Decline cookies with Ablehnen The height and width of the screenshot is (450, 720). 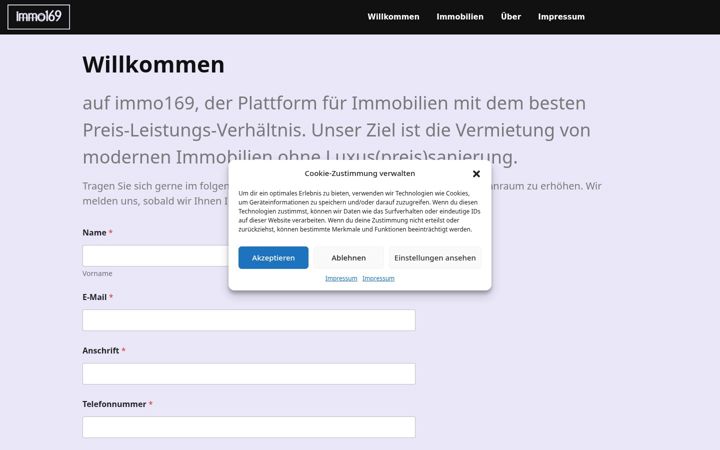coord(349,258)
